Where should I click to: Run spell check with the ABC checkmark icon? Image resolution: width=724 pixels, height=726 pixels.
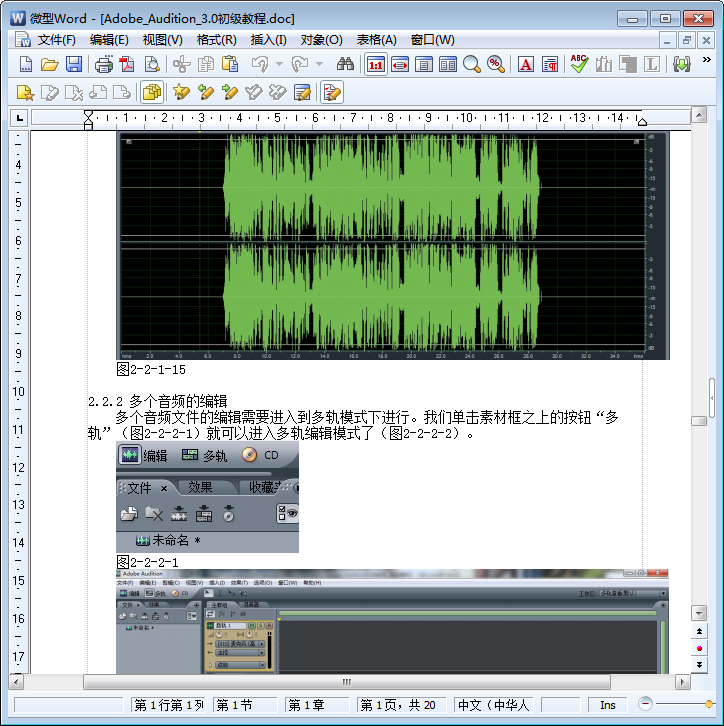pos(579,64)
